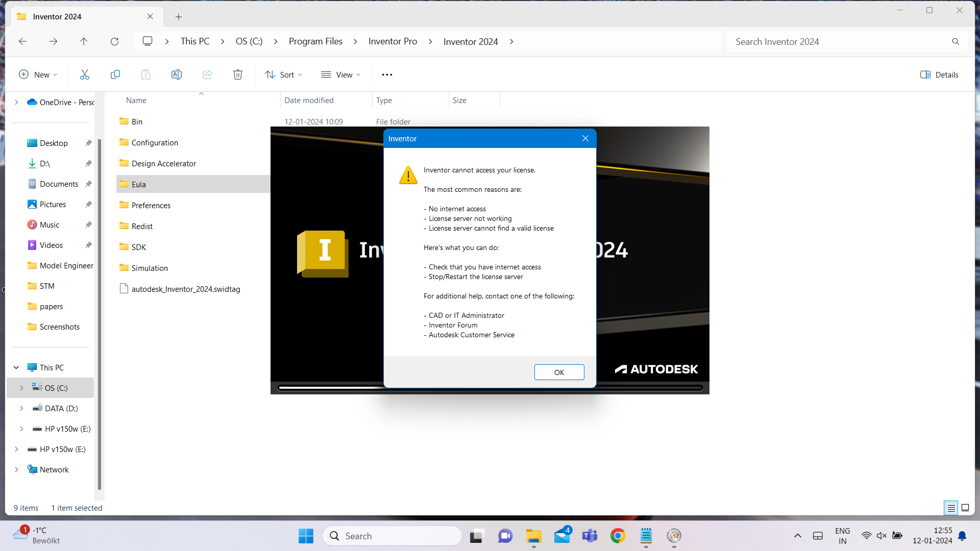Viewport: 980px width, 551px height.
Task: Click the Cut scissors icon
Action: click(x=85, y=74)
